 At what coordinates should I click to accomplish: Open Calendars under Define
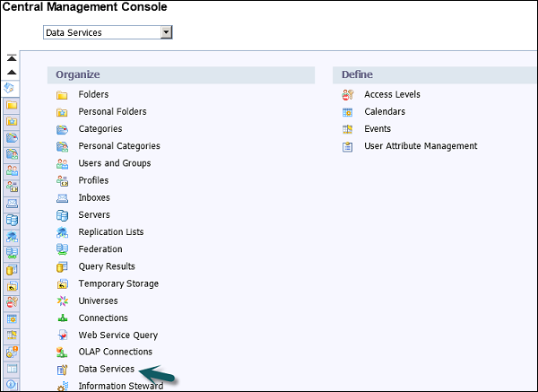[384, 112]
